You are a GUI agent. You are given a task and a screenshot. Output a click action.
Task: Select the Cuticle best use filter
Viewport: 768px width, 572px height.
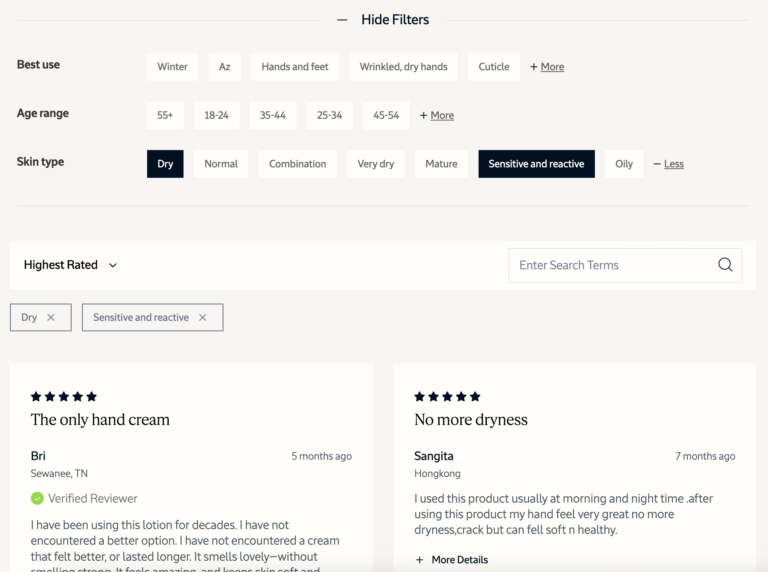tap(494, 67)
